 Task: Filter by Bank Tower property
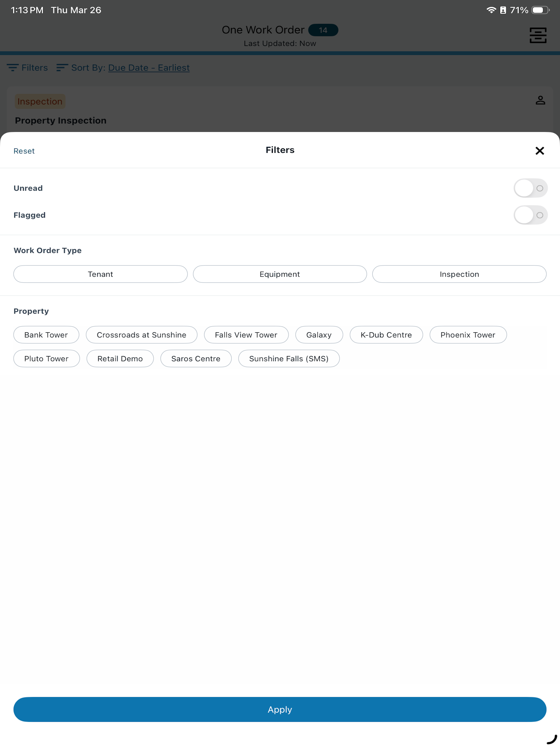pyautogui.click(x=46, y=335)
